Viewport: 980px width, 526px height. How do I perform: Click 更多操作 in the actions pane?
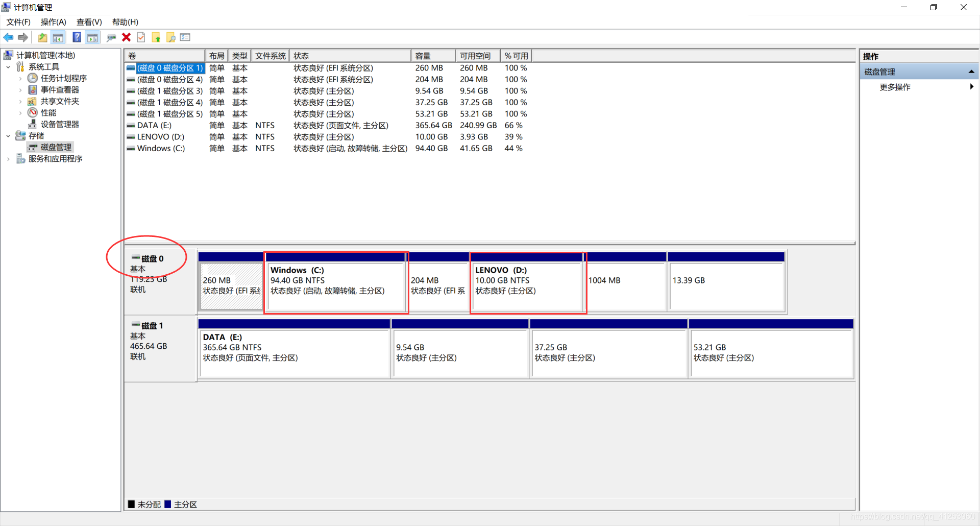pos(895,87)
